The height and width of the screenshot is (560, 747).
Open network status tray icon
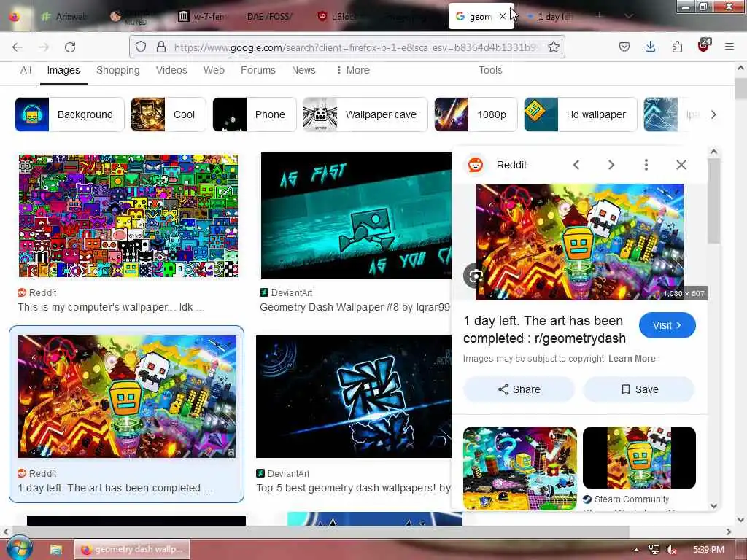[654, 550]
